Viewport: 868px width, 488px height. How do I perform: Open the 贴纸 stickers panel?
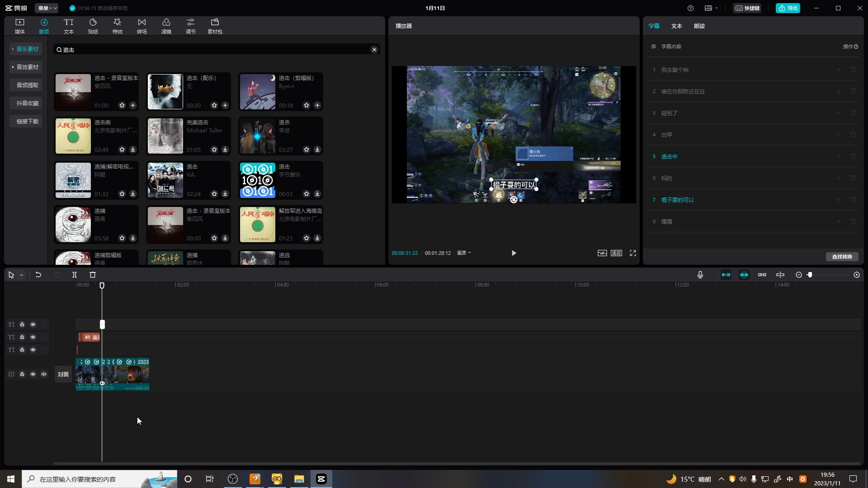(x=93, y=26)
